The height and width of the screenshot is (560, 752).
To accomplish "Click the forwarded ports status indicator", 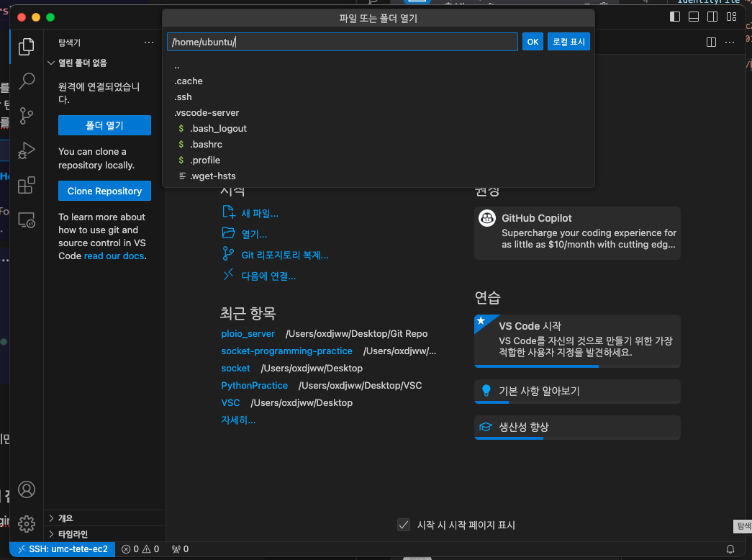I will click(x=181, y=549).
